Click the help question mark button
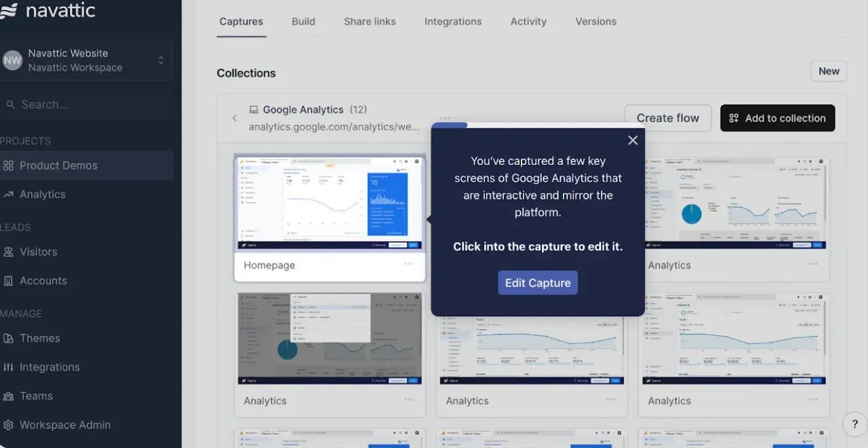Image resolution: width=868 pixels, height=448 pixels. [x=854, y=424]
